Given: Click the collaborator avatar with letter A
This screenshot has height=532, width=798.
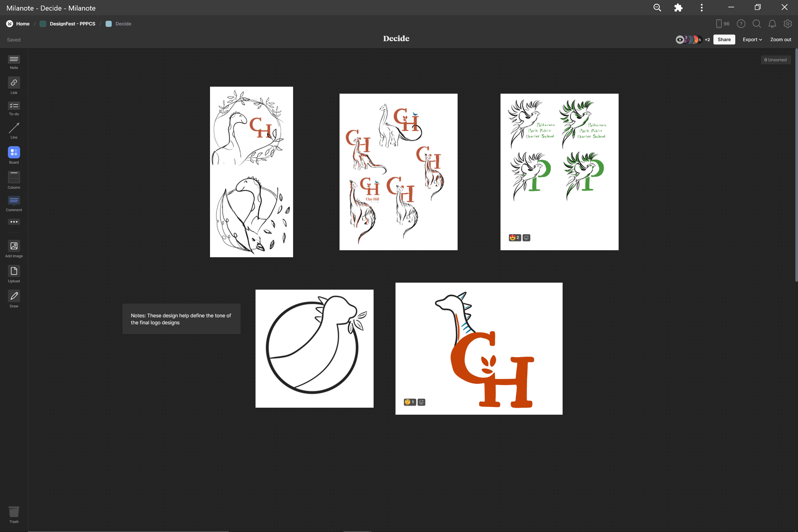Looking at the screenshot, I should pos(699,40).
